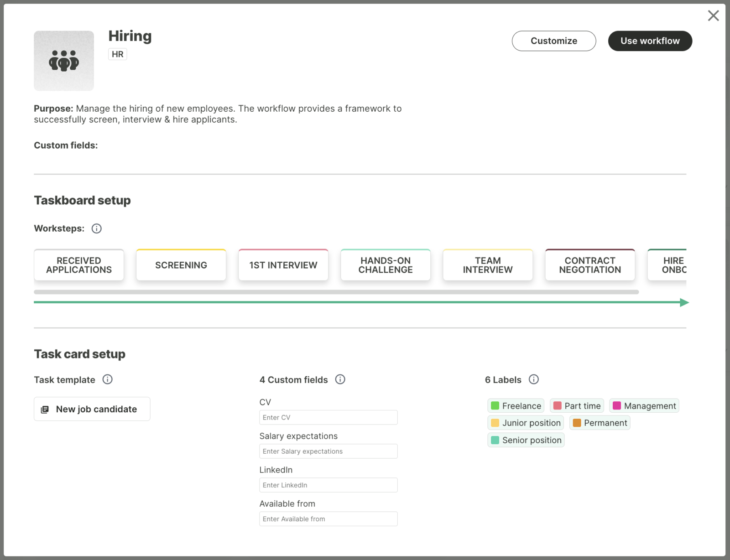
Task: Select the Contract Negotiation workstep
Action: [x=590, y=265]
